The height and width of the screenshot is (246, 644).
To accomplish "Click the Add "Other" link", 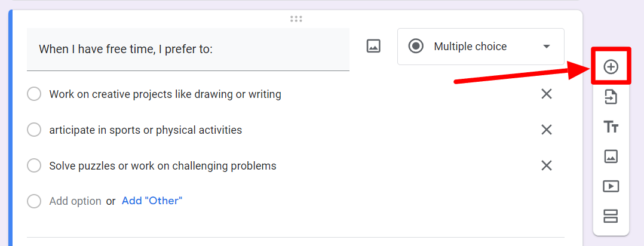I will [152, 201].
